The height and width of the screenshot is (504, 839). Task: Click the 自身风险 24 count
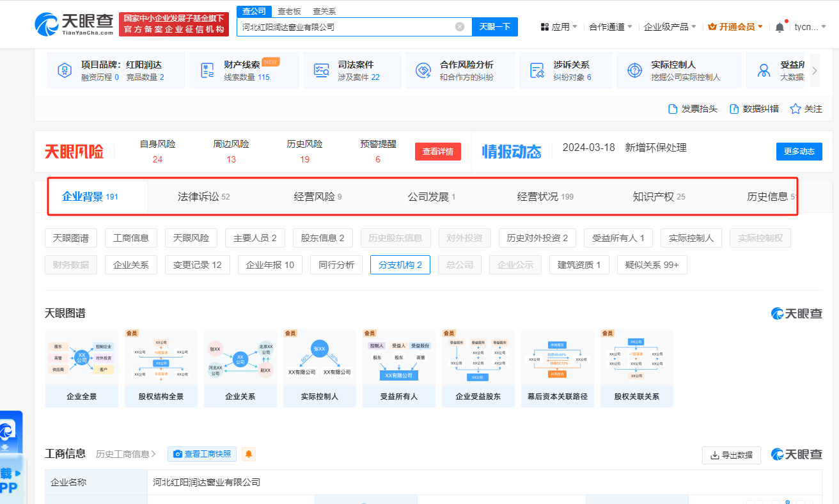click(x=157, y=159)
